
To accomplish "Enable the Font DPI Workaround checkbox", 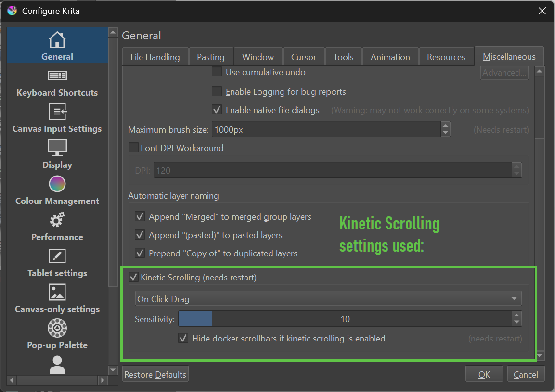I will point(133,148).
